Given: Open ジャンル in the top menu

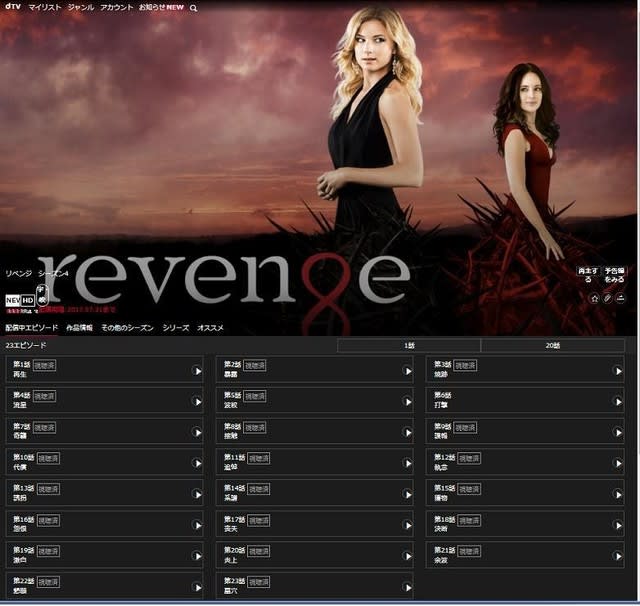Looking at the screenshot, I should click(81, 7).
